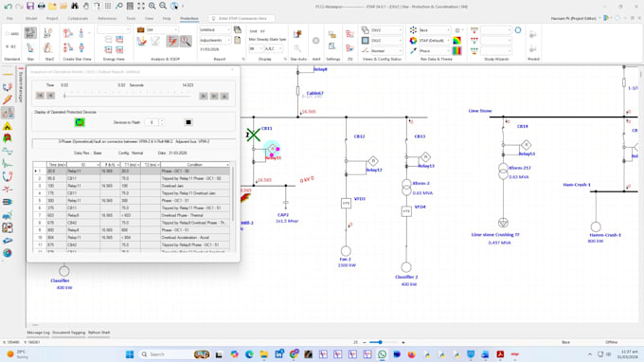The width and height of the screenshot is (644, 362).
Task: Click the black stop flashing square button
Action: pyautogui.click(x=188, y=122)
